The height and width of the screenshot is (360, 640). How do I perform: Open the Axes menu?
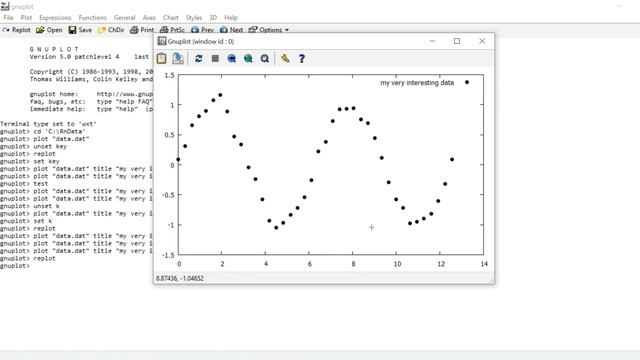(x=149, y=18)
